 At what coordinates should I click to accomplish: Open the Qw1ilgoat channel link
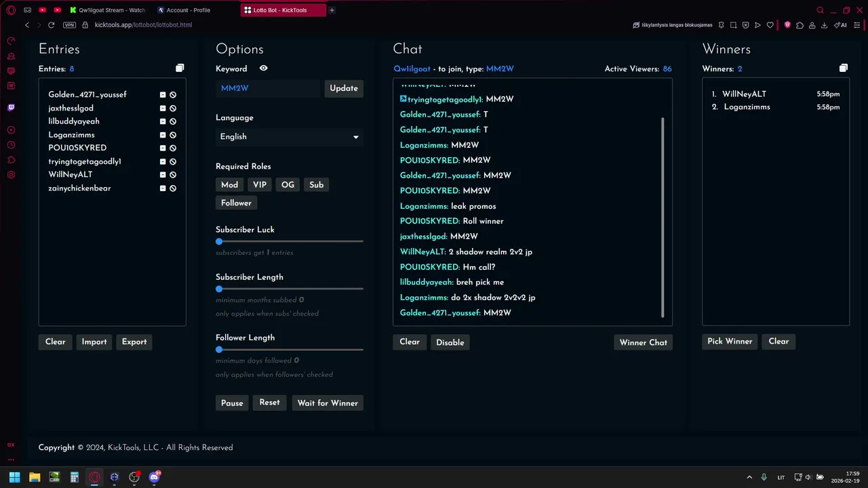click(x=412, y=69)
